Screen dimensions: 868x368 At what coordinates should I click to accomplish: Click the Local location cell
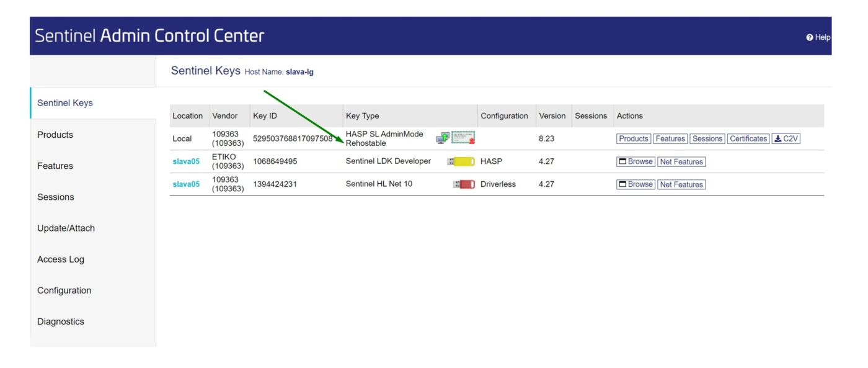pyautogui.click(x=182, y=139)
